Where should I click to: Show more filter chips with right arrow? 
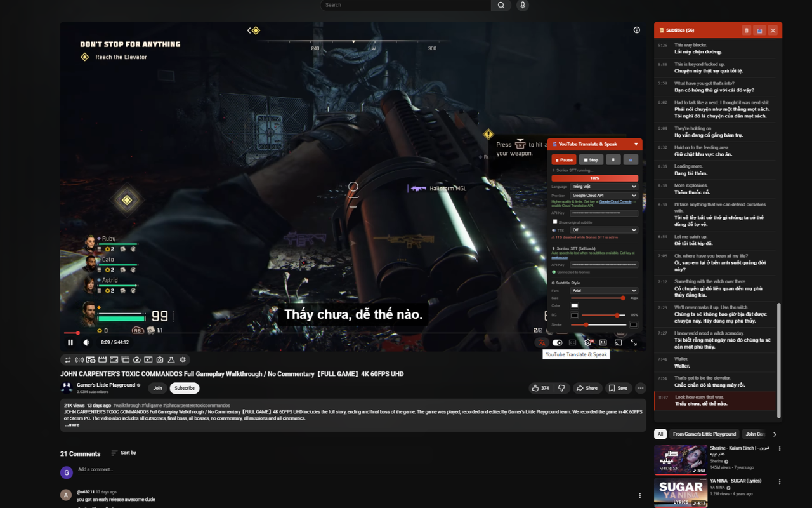point(775,434)
